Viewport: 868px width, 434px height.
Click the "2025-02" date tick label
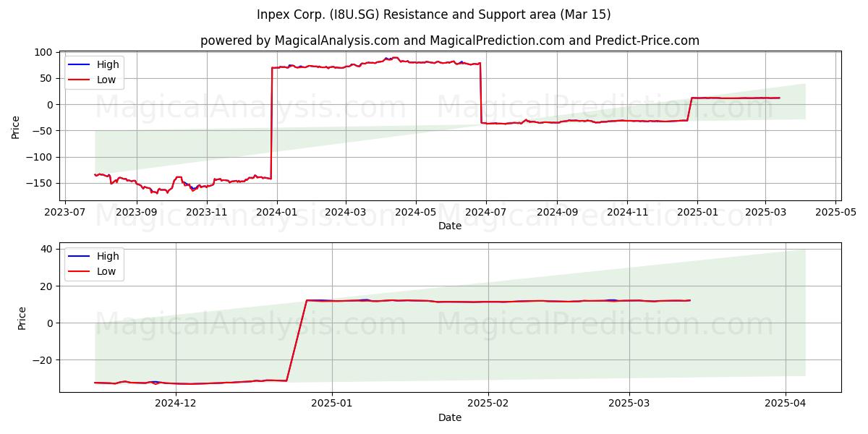[488, 404]
